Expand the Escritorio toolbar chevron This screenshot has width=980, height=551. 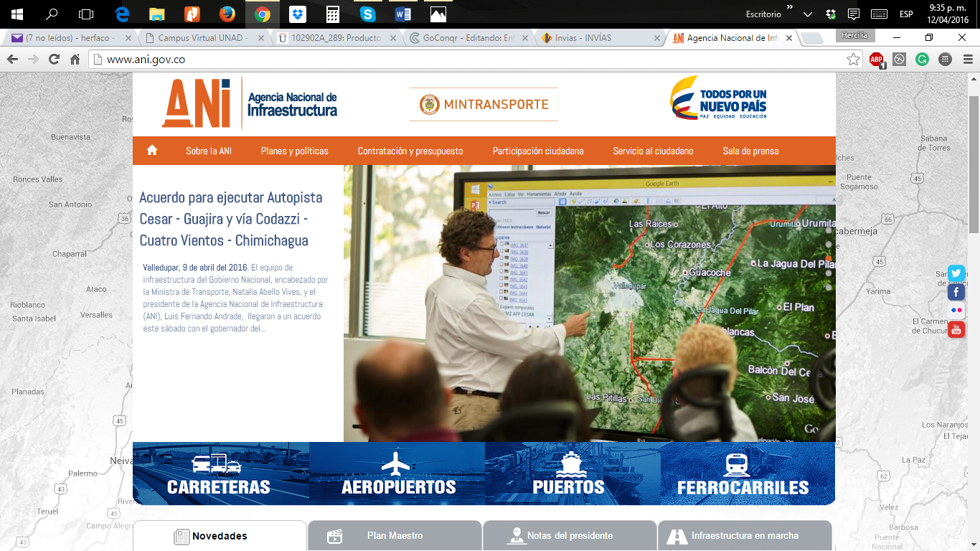click(x=790, y=7)
